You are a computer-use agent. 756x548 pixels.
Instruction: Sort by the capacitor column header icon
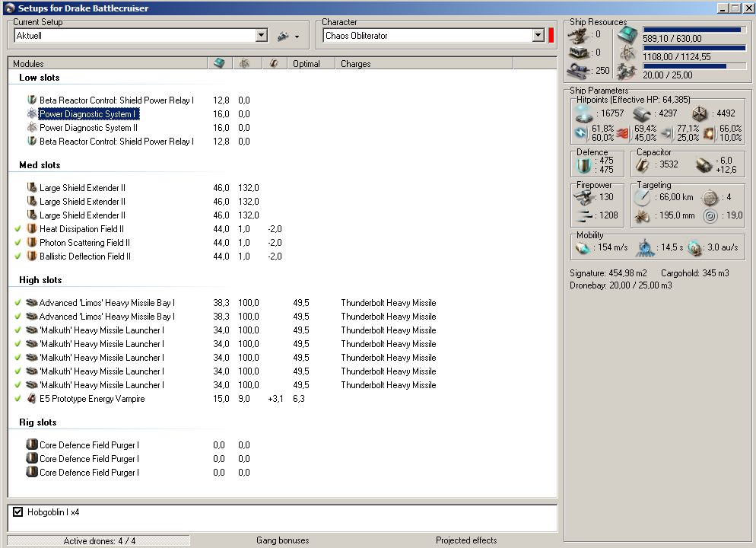click(x=273, y=64)
